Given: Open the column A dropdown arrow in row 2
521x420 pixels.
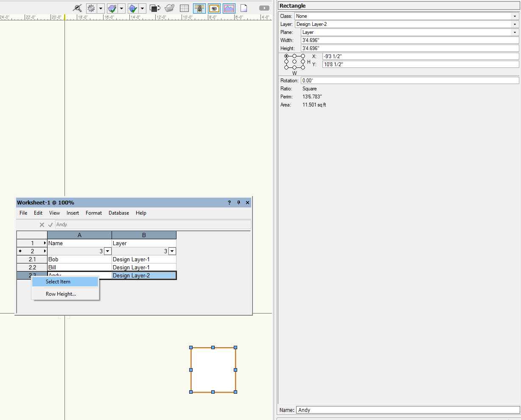Looking at the screenshot, I should point(107,252).
